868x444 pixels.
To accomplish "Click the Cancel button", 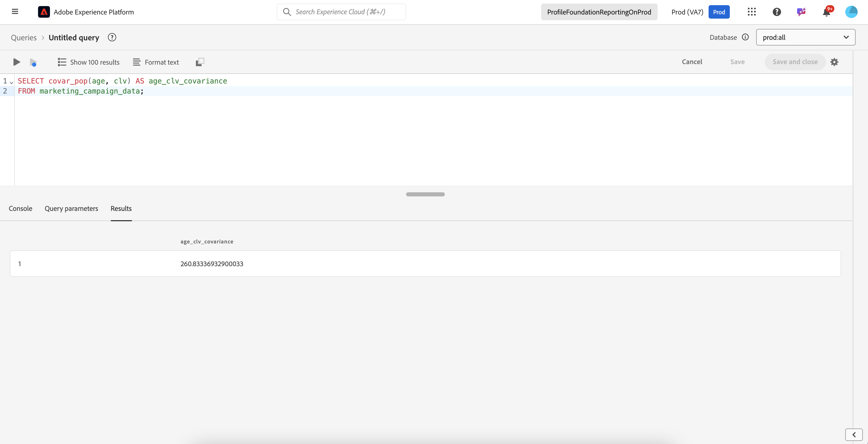I will pyautogui.click(x=692, y=62).
